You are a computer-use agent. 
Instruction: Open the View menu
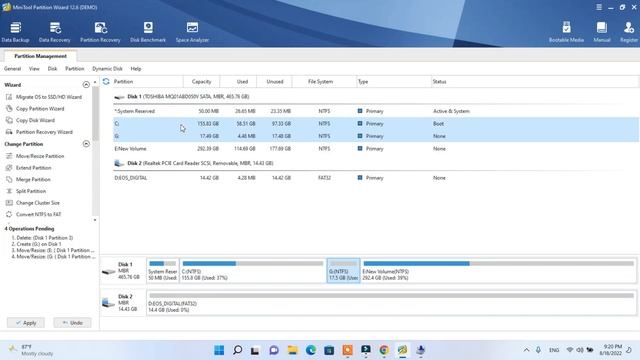pyautogui.click(x=34, y=69)
